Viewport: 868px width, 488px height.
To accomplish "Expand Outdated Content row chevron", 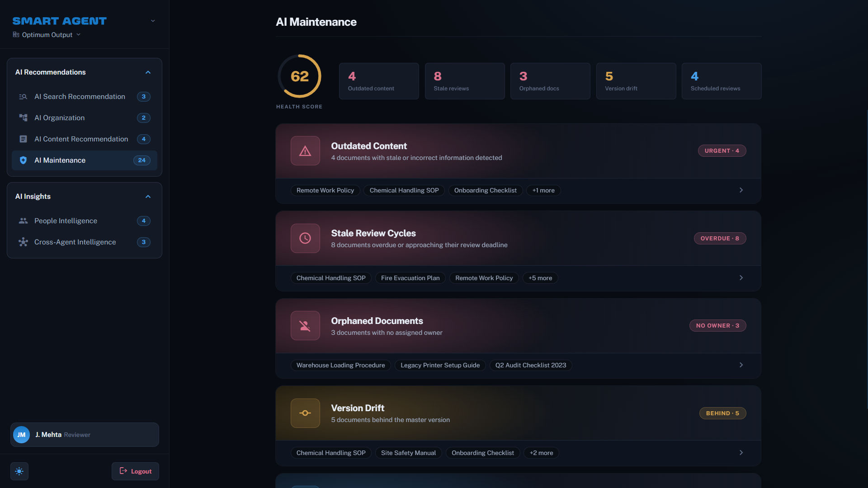I will 741,190.
